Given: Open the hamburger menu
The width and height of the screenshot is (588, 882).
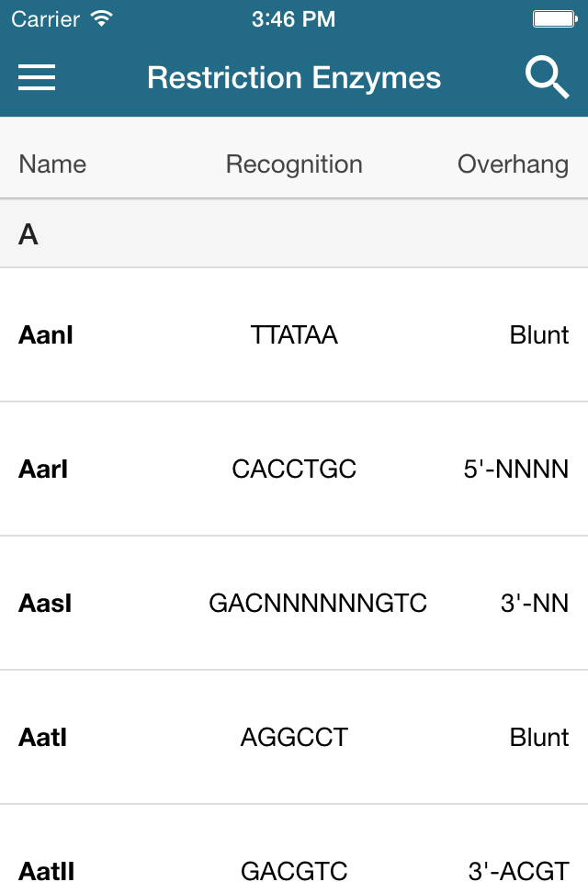Looking at the screenshot, I should pyautogui.click(x=37, y=77).
